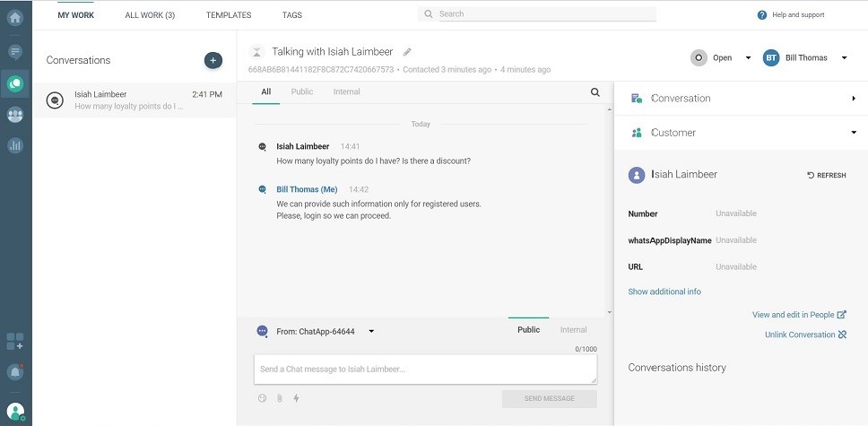Image resolution: width=868 pixels, height=426 pixels.
Task: Expand the Open status dropdown
Action: point(748,58)
